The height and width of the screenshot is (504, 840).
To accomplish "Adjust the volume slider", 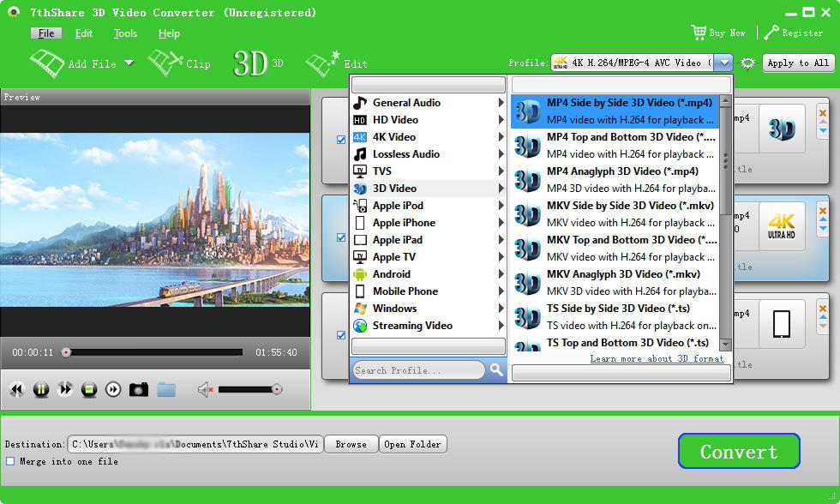I will pyautogui.click(x=249, y=389).
